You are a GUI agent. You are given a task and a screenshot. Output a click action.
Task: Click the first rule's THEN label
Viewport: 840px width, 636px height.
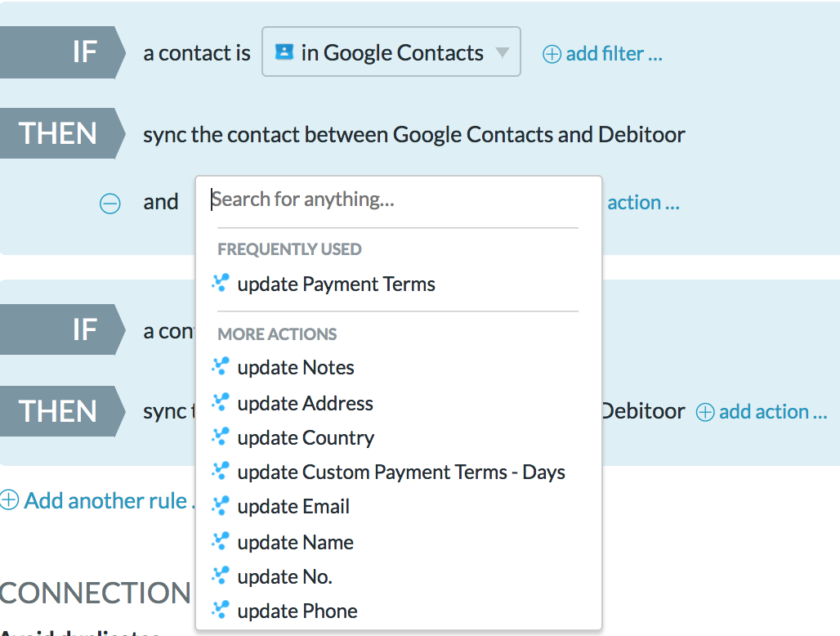[63, 133]
